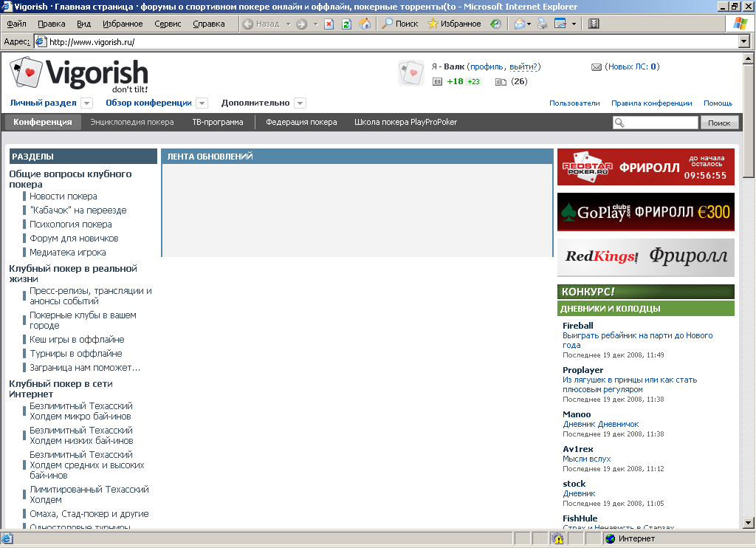Click the Refresh page icon

[x=347, y=24]
